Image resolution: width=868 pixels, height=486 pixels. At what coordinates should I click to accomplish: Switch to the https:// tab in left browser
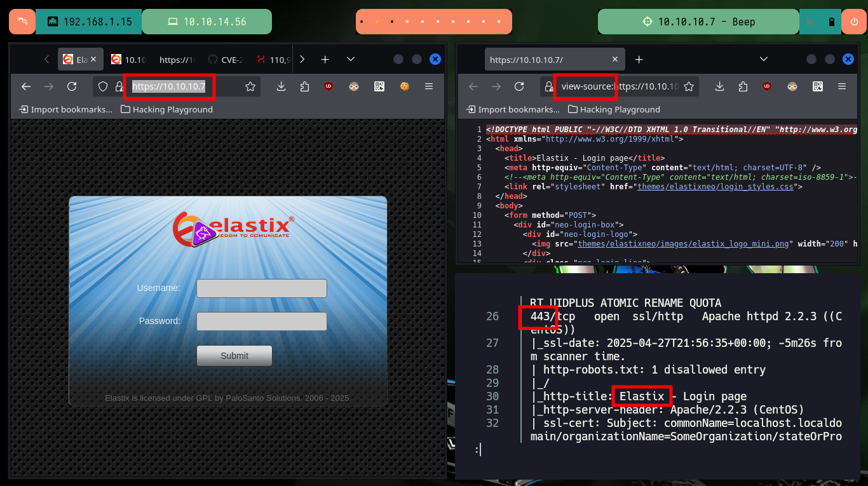[176, 59]
